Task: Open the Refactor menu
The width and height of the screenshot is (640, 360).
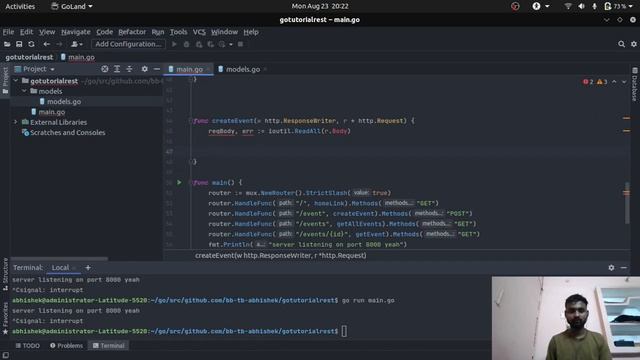Action: click(132, 32)
